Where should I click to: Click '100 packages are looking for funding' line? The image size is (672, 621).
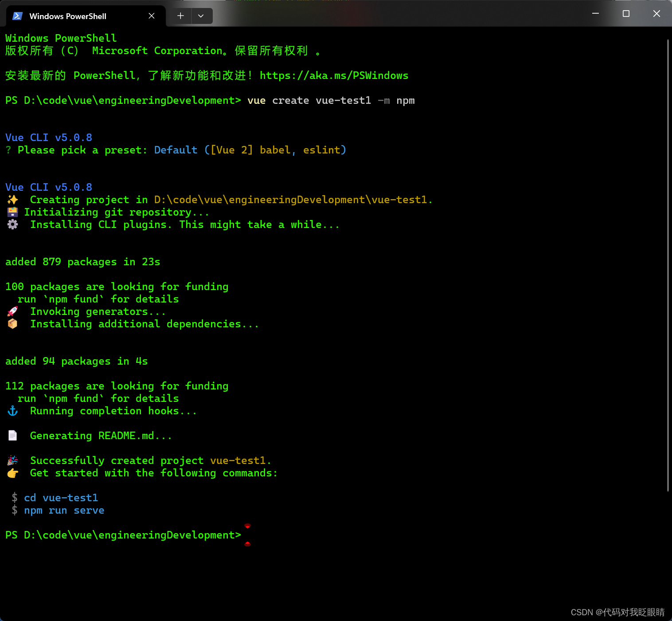[117, 287]
